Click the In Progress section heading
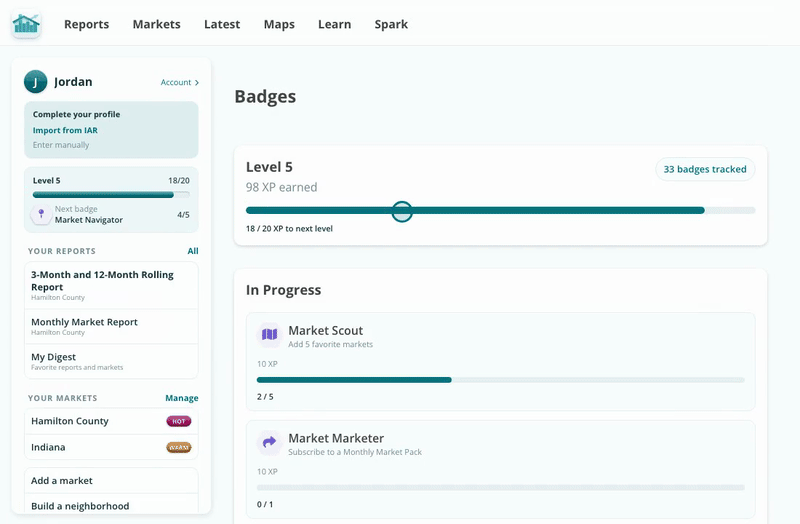 (284, 290)
